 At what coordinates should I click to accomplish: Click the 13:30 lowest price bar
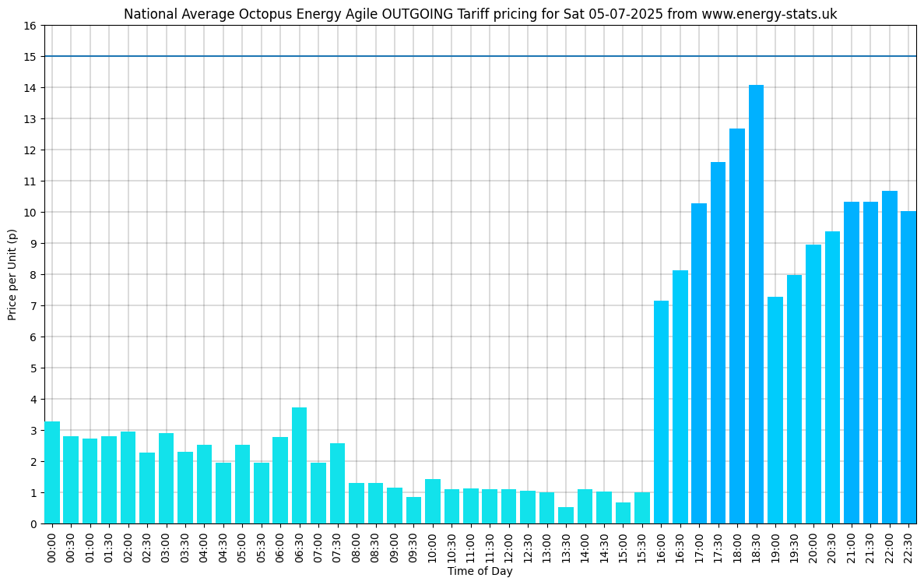[x=566, y=516]
